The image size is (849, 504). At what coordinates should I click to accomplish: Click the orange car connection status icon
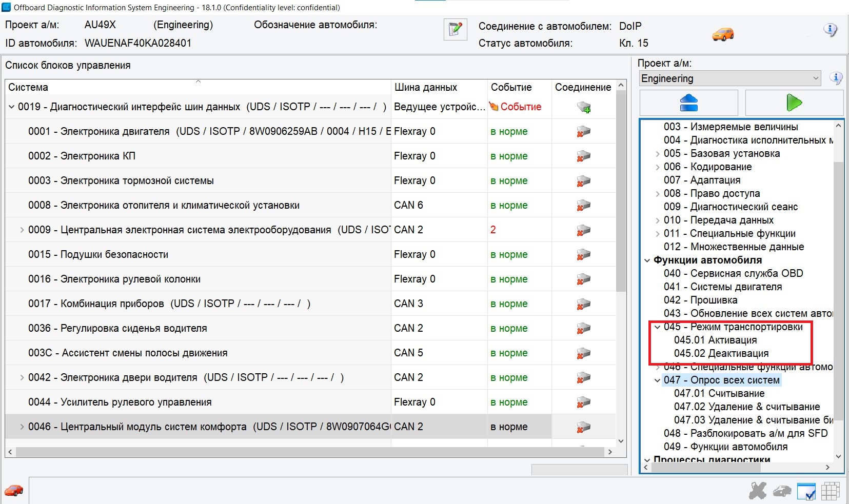click(723, 34)
